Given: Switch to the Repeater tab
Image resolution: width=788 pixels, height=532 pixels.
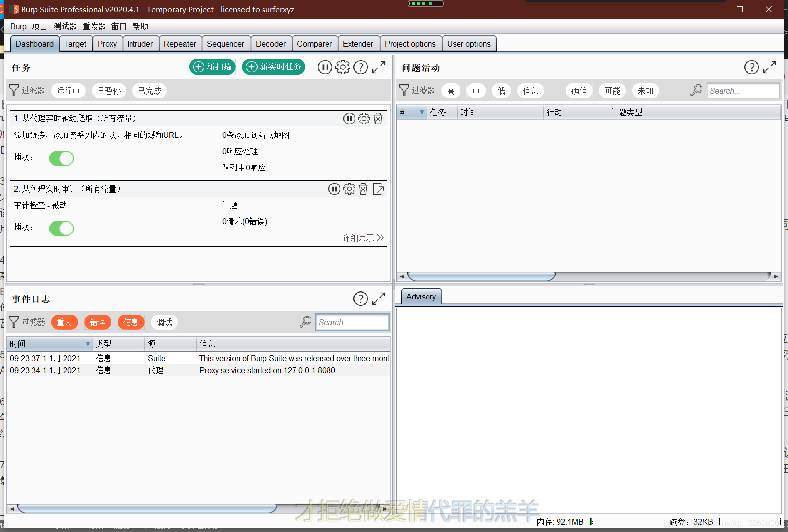Looking at the screenshot, I should [x=180, y=44].
